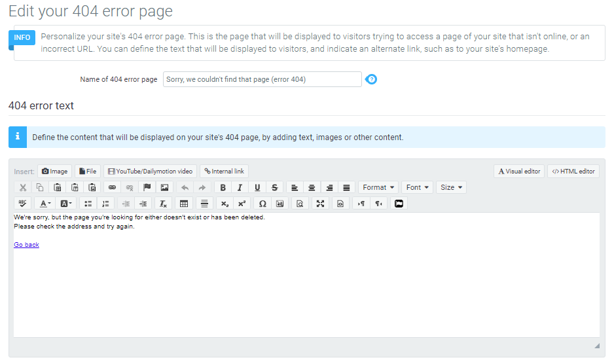The image size is (614, 364).
Task: Open the Format dropdown
Action: [378, 187]
